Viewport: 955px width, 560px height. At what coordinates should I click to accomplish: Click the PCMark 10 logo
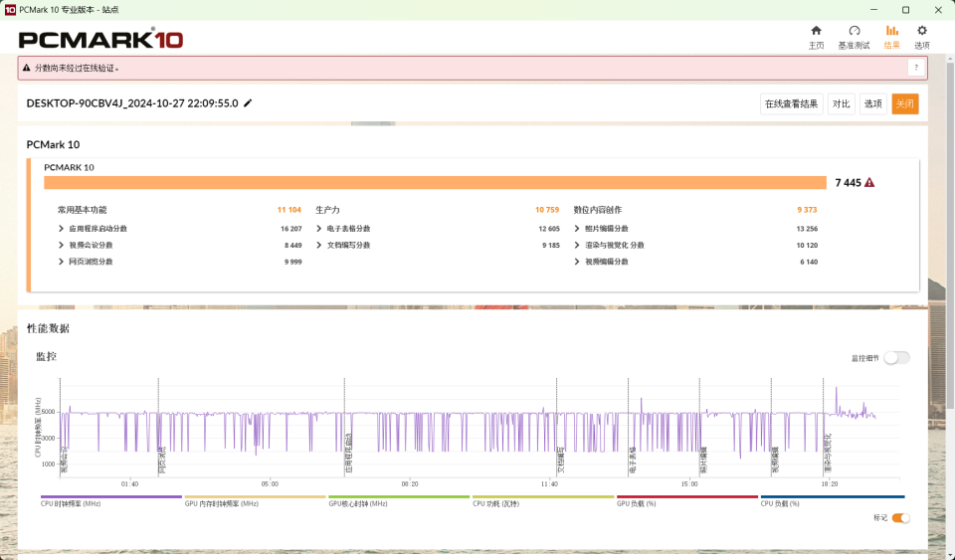[100, 40]
